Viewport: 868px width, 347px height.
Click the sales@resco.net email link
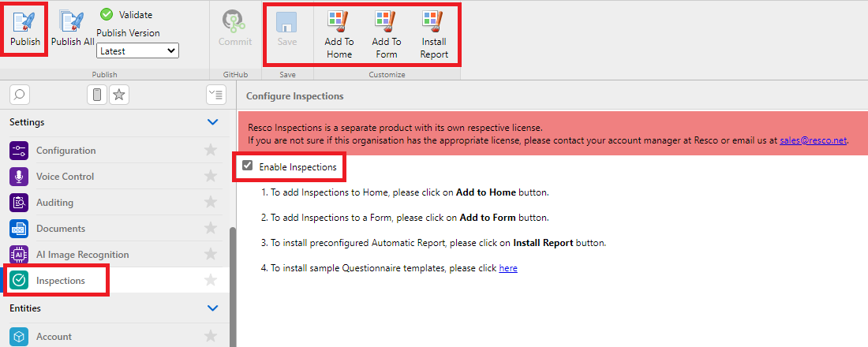point(813,140)
